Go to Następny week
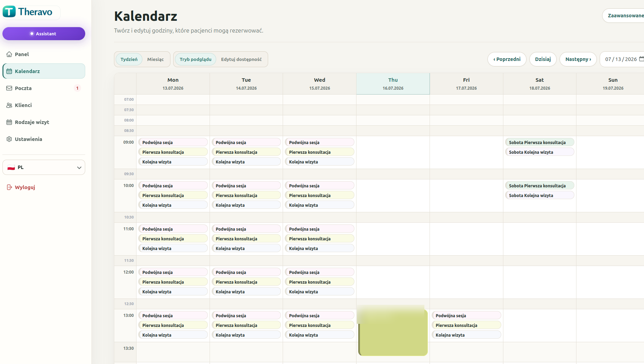This screenshot has height=364, width=644. click(x=578, y=59)
